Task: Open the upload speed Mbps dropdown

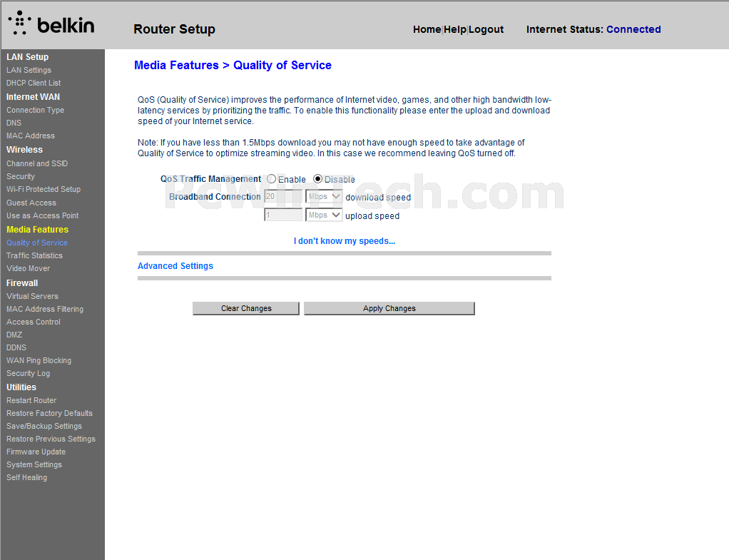Action: click(x=324, y=215)
